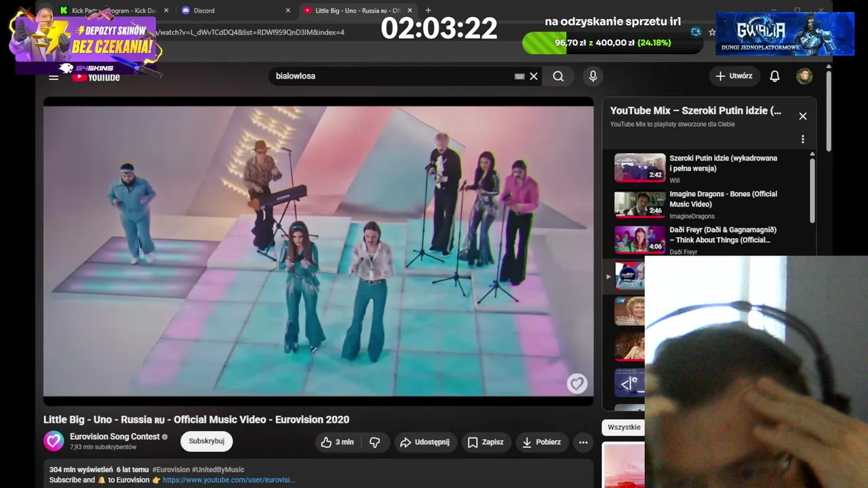Image resolution: width=868 pixels, height=488 pixels.
Task: Click the heart icon on the video
Action: point(576,384)
